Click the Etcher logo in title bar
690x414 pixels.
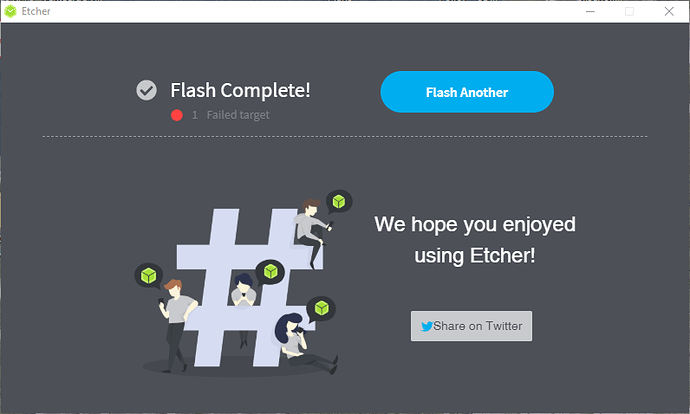(10, 11)
